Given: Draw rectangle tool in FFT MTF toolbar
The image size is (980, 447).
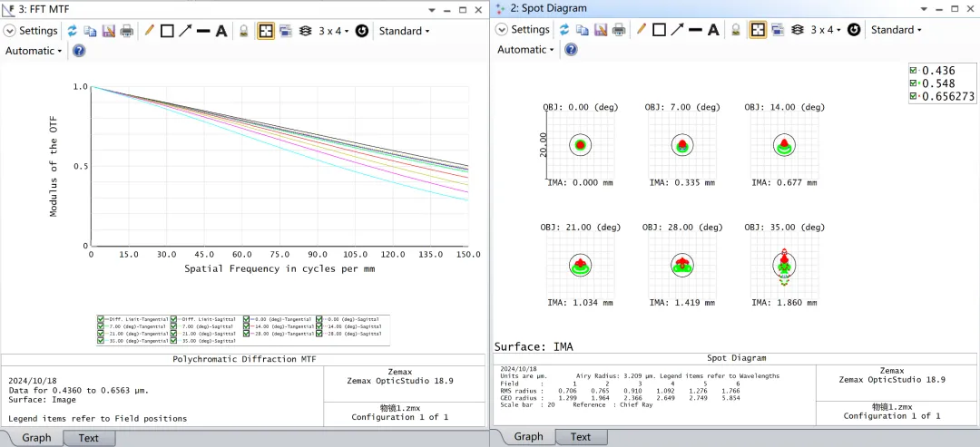Looking at the screenshot, I should (167, 31).
